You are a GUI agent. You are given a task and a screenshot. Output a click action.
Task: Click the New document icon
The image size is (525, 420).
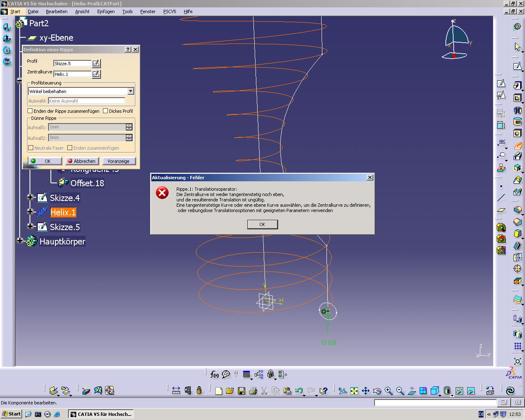219,391
